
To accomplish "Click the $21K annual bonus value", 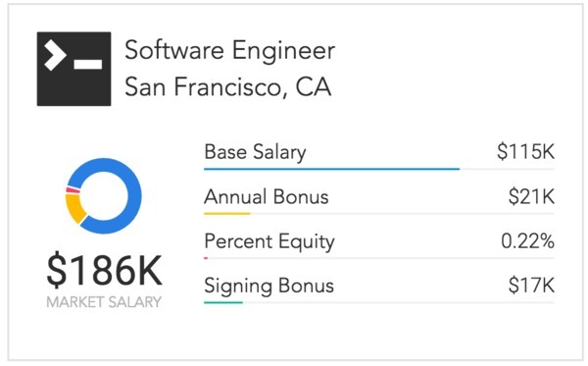I will pos(531,196).
